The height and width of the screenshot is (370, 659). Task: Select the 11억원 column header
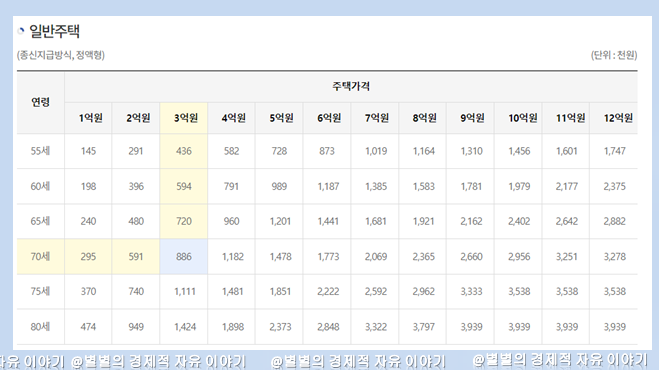click(x=566, y=118)
